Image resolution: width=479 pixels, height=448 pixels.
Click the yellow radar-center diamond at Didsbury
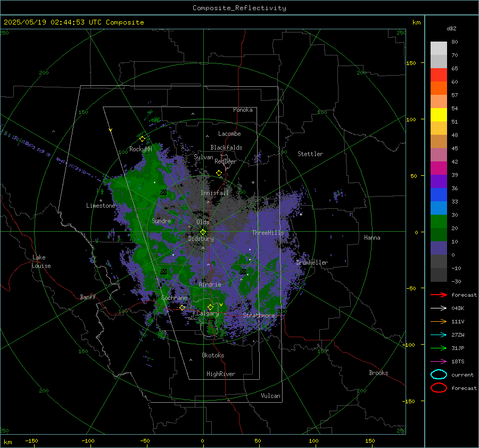(203, 232)
